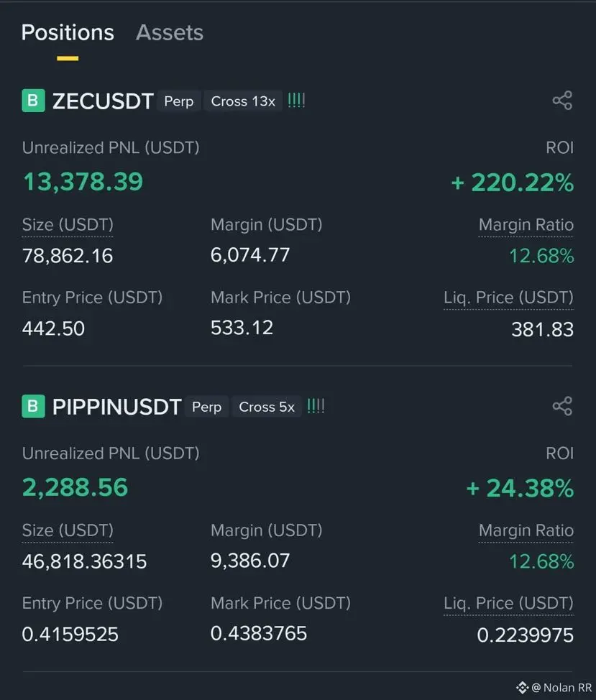
Task: Switch to the Assets tab
Action: (x=170, y=32)
